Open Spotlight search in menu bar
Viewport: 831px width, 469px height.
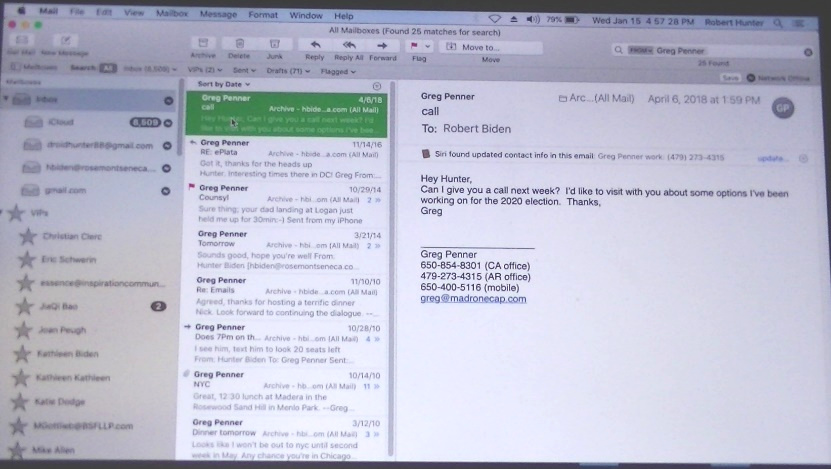(x=777, y=23)
